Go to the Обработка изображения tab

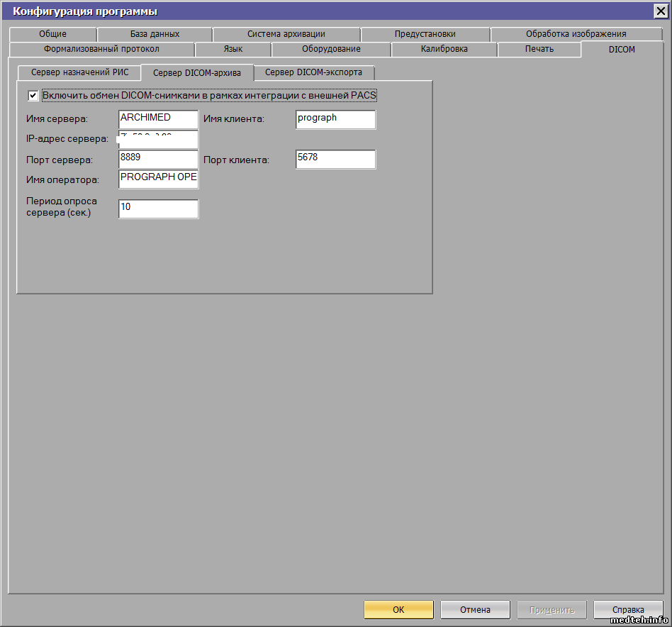pyautogui.click(x=576, y=34)
